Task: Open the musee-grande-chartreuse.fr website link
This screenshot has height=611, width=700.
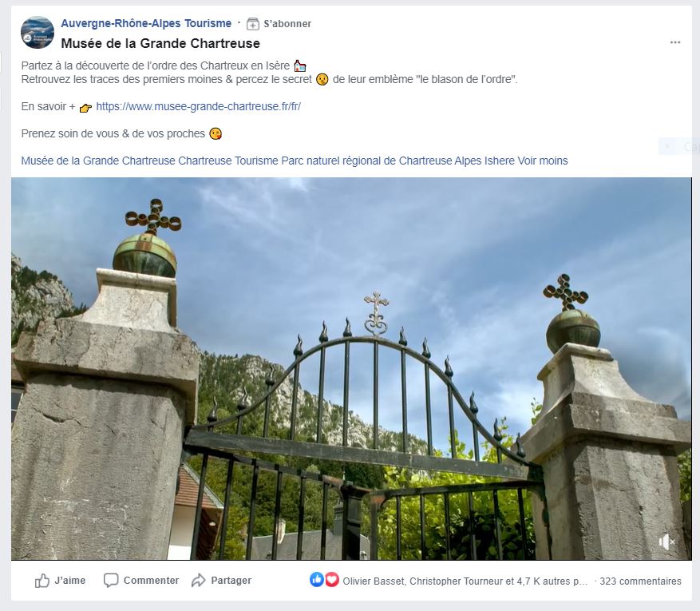Action: 198,106
